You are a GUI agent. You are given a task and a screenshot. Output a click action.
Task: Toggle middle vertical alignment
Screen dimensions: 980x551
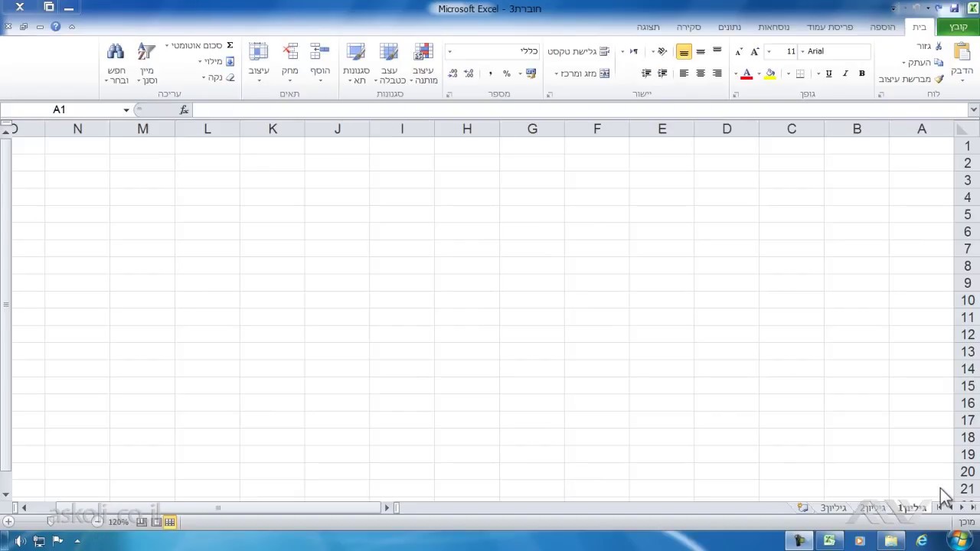[700, 51]
